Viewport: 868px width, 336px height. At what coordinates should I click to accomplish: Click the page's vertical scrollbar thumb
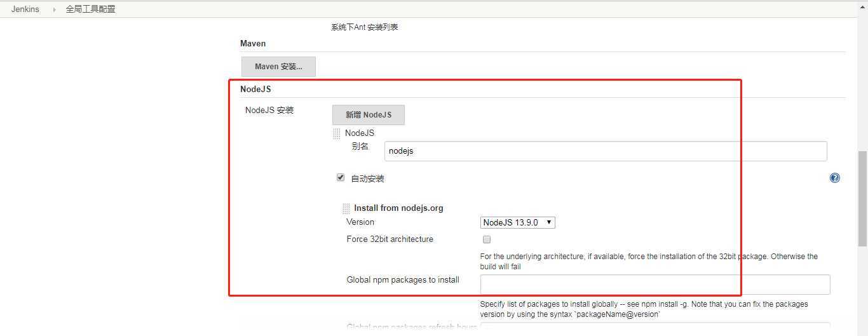pyautogui.click(x=862, y=199)
